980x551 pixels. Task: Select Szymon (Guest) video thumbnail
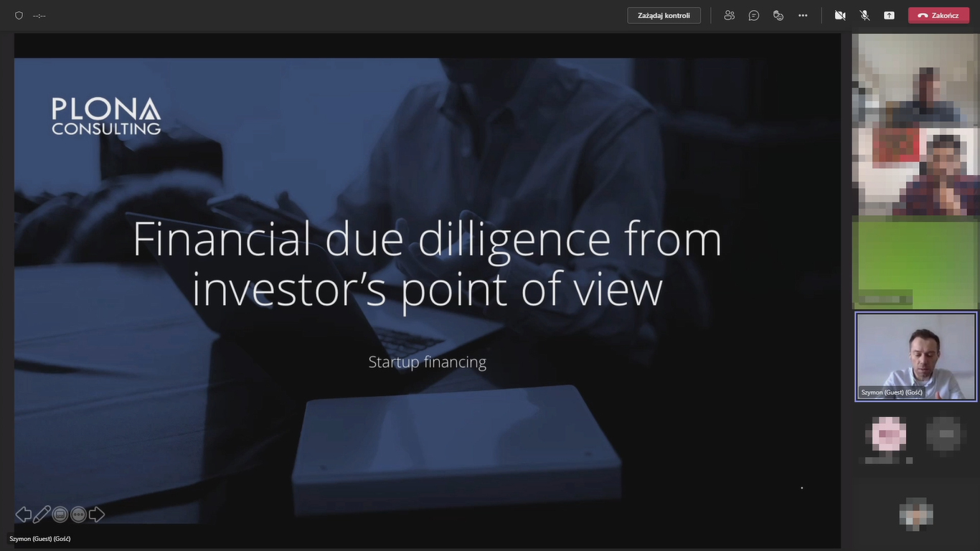[x=916, y=357]
